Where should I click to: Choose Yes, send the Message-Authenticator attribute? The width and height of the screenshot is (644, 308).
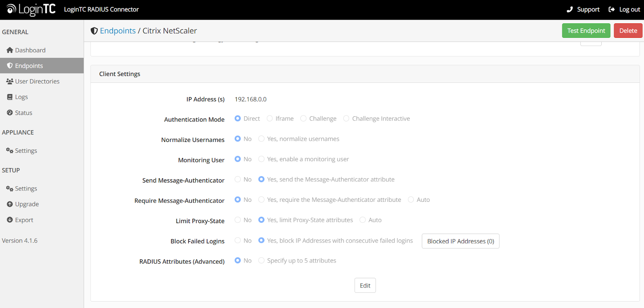[261, 179]
